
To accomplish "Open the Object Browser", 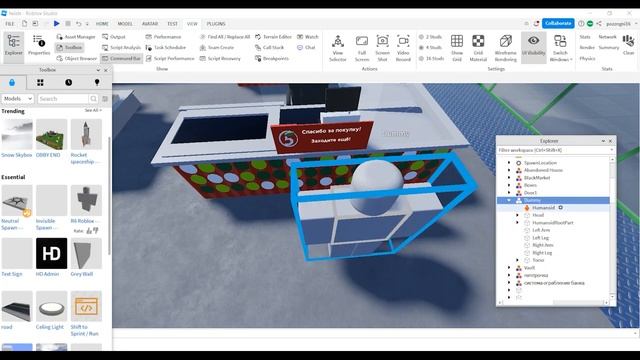I will pyautogui.click(x=77, y=58).
